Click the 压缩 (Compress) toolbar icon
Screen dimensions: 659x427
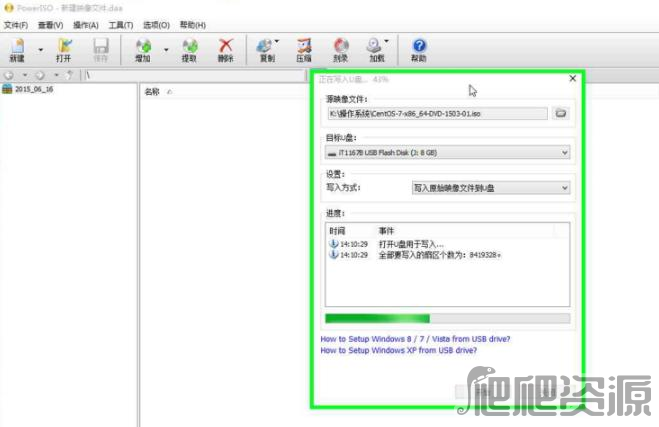point(304,50)
